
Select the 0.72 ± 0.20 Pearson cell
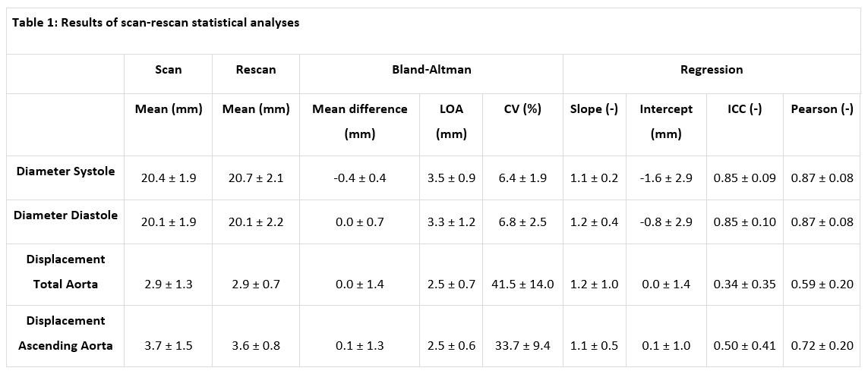tap(822, 346)
